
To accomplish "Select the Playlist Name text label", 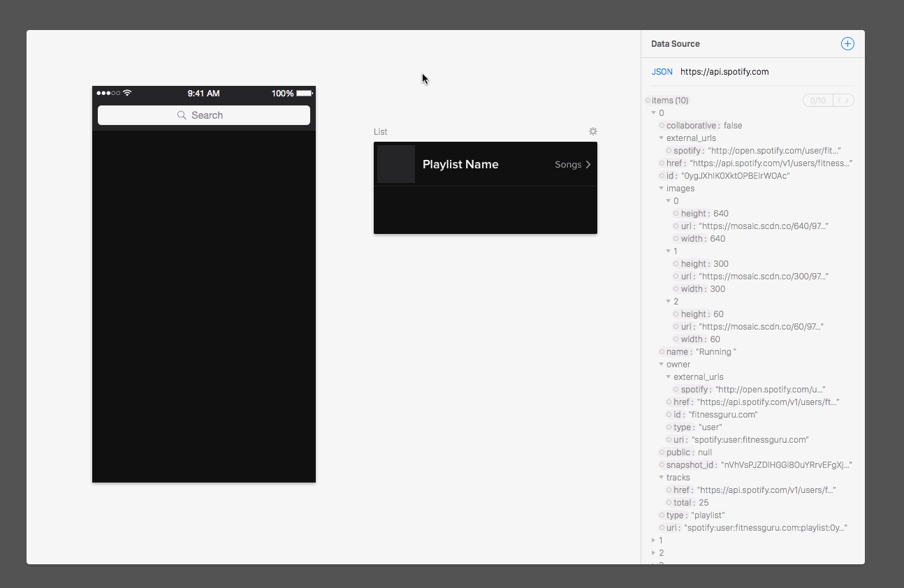I will click(460, 165).
